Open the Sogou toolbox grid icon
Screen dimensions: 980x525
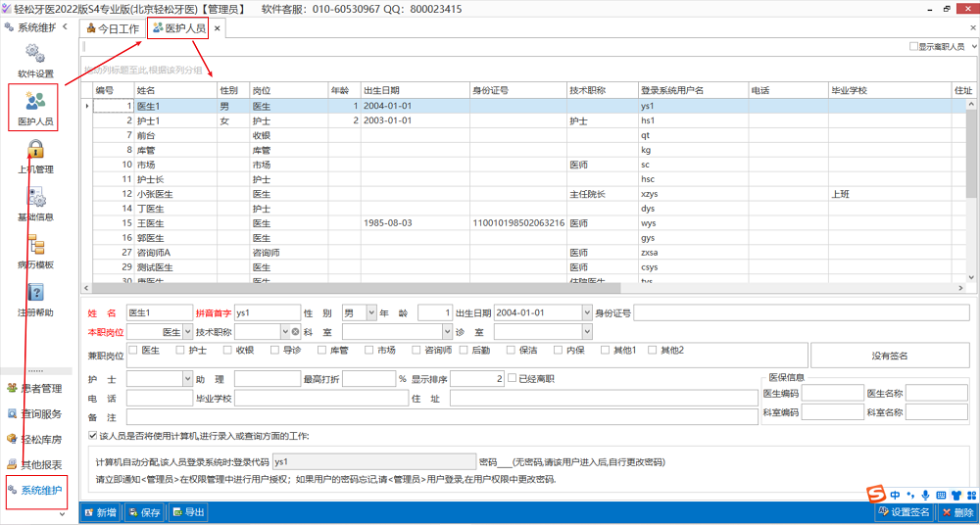point(971,495)
